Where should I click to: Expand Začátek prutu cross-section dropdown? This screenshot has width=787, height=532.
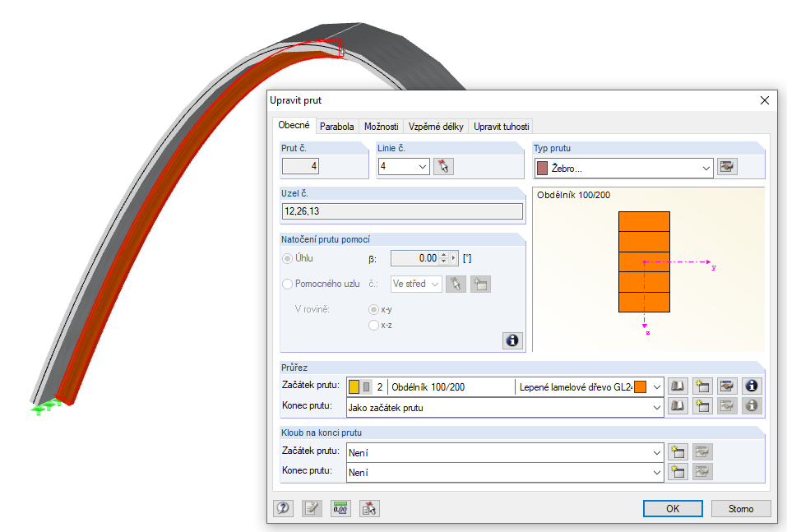[656, 387]
